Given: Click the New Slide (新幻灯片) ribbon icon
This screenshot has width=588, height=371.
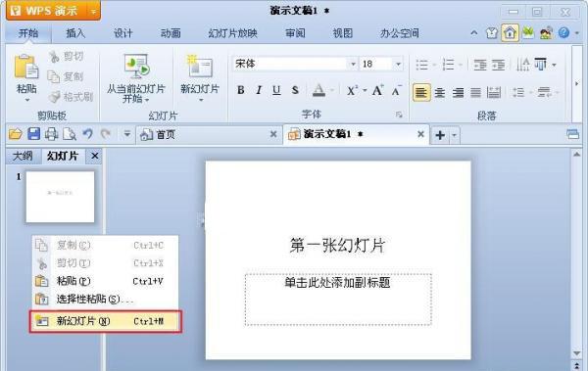Looking at the screenshot, I should [x=200, y=67].
